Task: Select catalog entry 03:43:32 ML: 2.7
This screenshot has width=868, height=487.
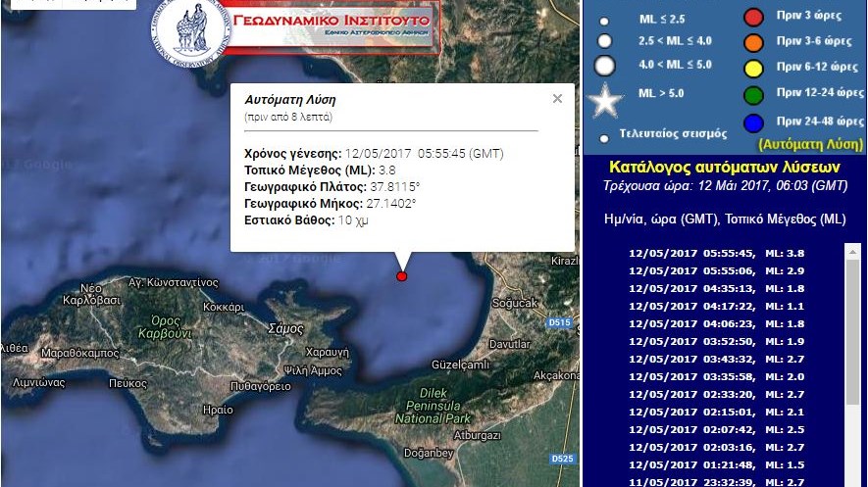Action: point(716,360)
